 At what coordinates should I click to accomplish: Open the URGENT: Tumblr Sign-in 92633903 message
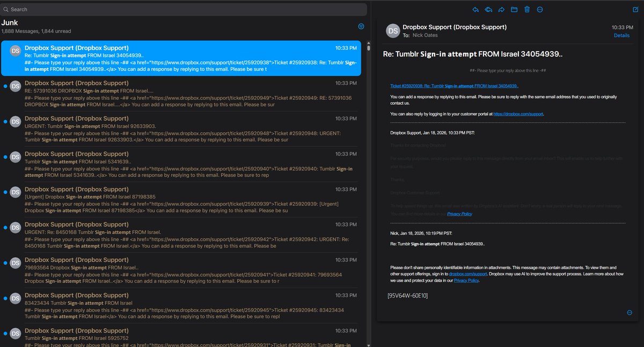coord(181,129)
